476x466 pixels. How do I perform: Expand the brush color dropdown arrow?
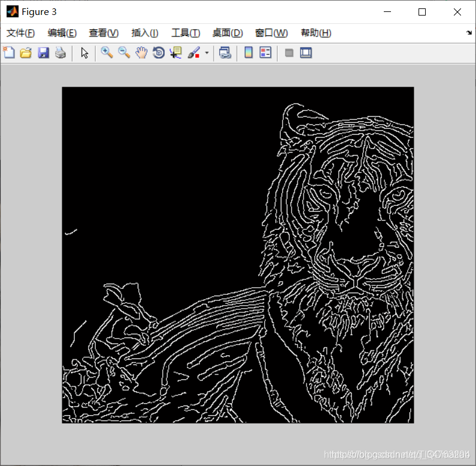coord(207,53)
